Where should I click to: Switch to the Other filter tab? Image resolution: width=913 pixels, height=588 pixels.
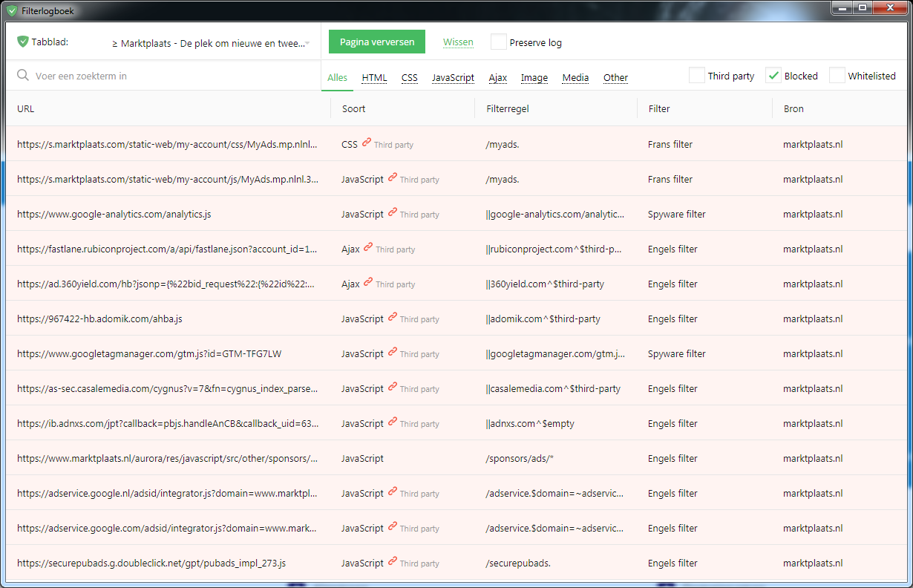615,77
